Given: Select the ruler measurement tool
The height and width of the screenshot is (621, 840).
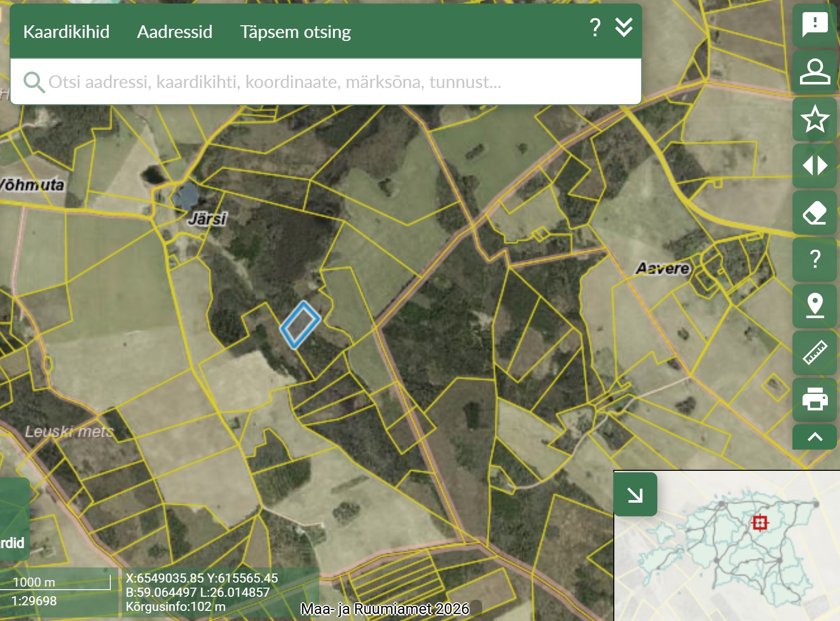Looking at the screenshot, I should pyautogui.click(x=814, y=353).
